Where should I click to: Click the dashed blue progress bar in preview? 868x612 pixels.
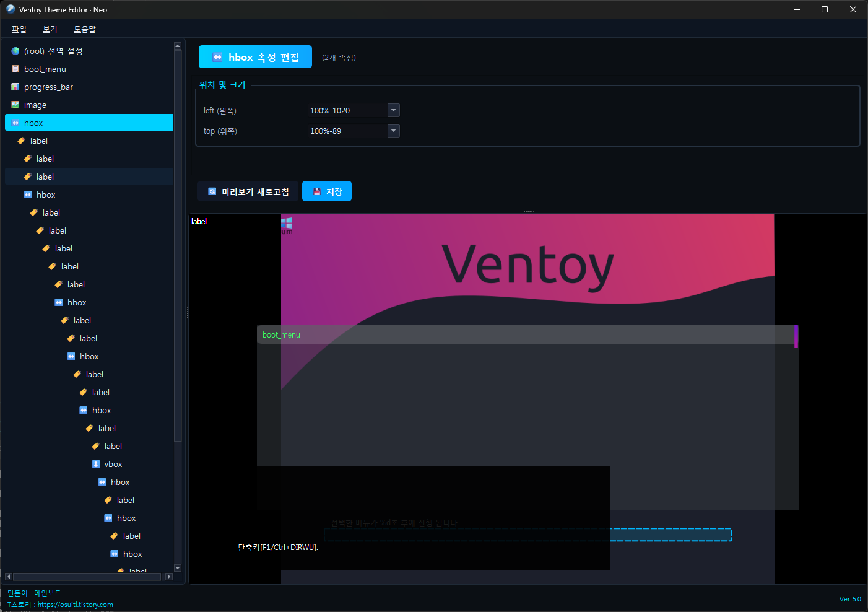(527, 535)
